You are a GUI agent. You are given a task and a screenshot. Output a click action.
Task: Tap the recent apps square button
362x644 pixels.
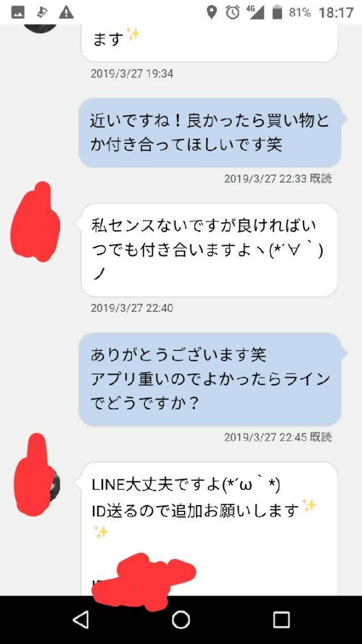tap(282, 619)
